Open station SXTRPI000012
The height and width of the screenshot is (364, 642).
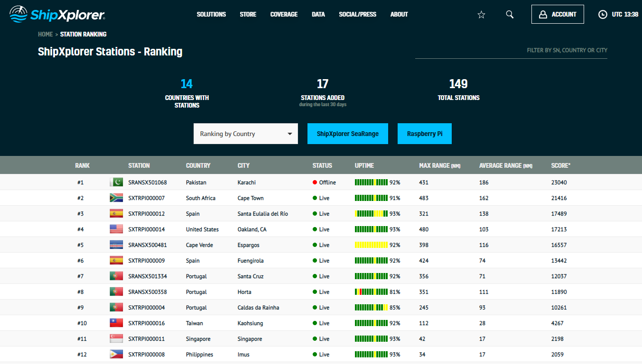click(x=147, y=214)
